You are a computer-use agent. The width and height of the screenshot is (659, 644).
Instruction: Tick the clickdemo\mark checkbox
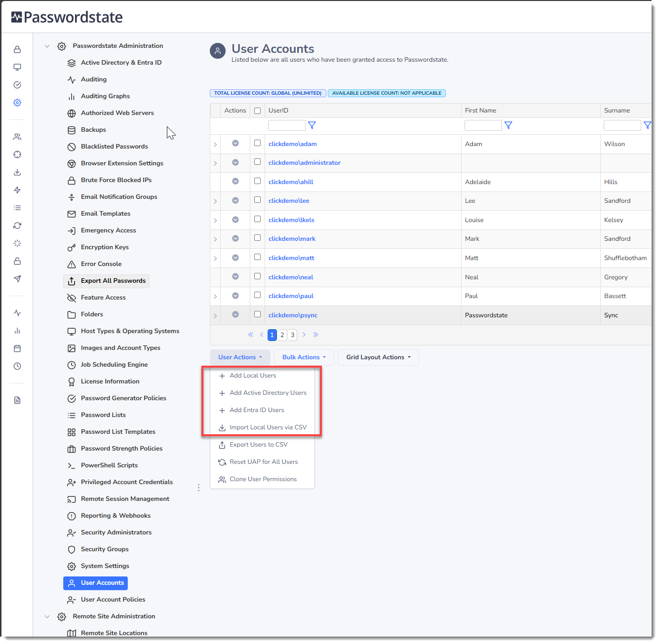(x=257, y=238)
